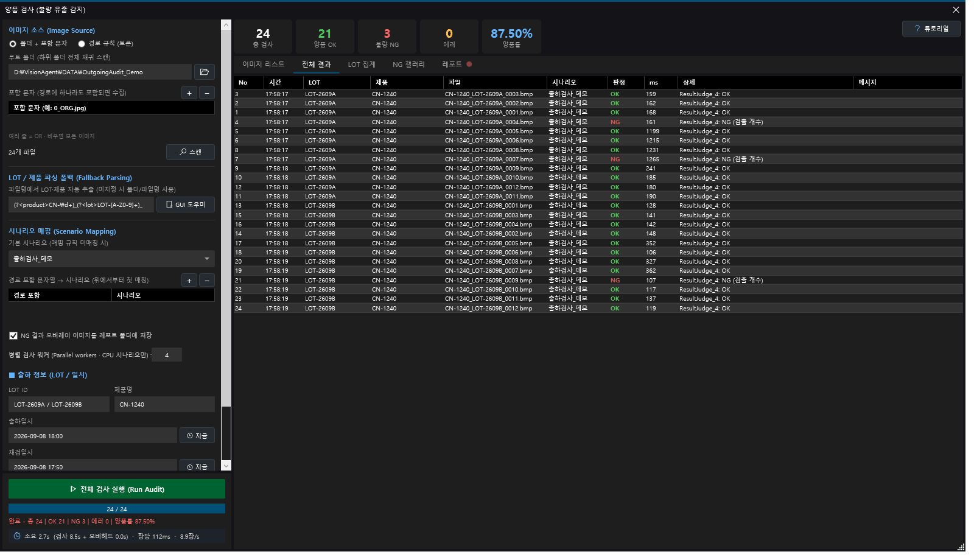Close the 양품 검사 window
The image size is (974, 560).
tap(956, 10)
